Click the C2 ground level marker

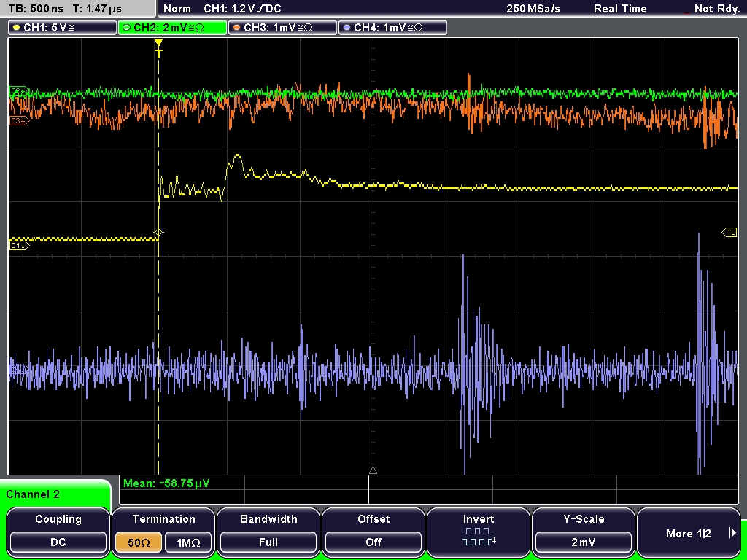[x=19, y=90]
